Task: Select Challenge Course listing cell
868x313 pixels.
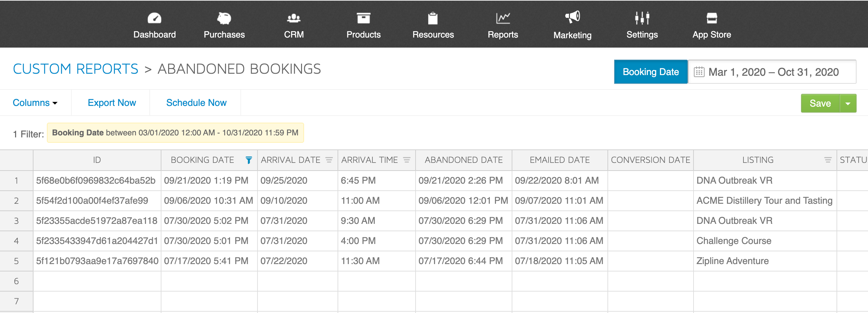Action: coord(765,241)
